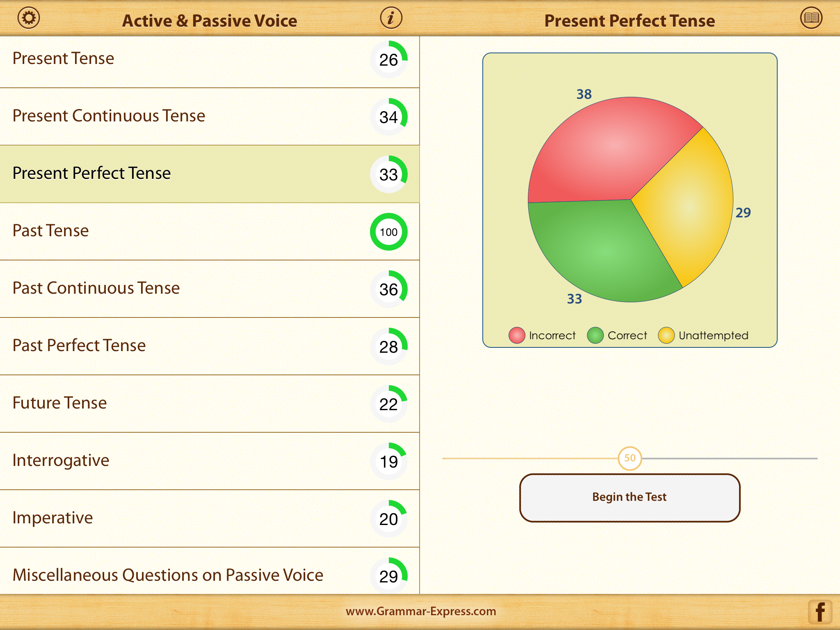Click the green slice of pie chart
The width and height of the screenshot is (840, 630).
tap(603, 250)
